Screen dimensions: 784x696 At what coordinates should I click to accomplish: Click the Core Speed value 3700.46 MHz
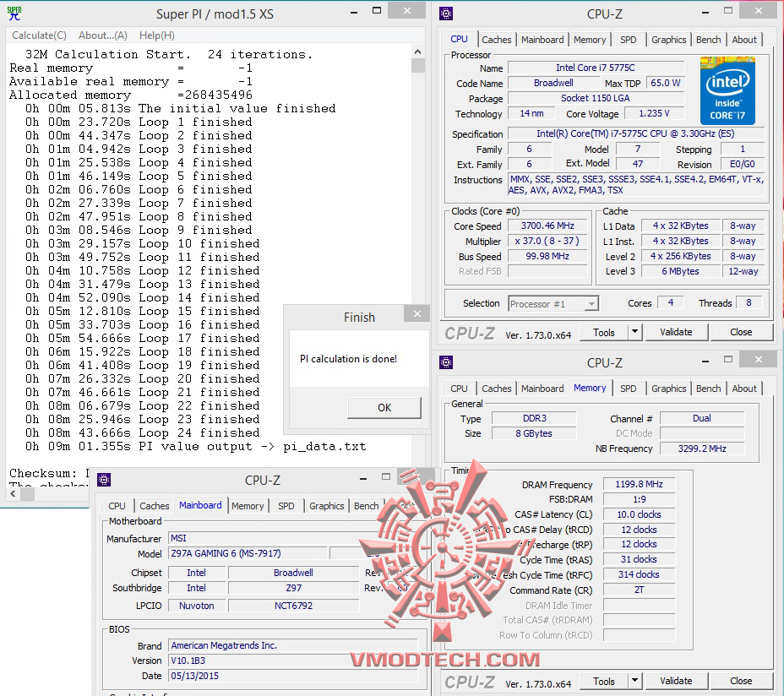pos(547,226)
